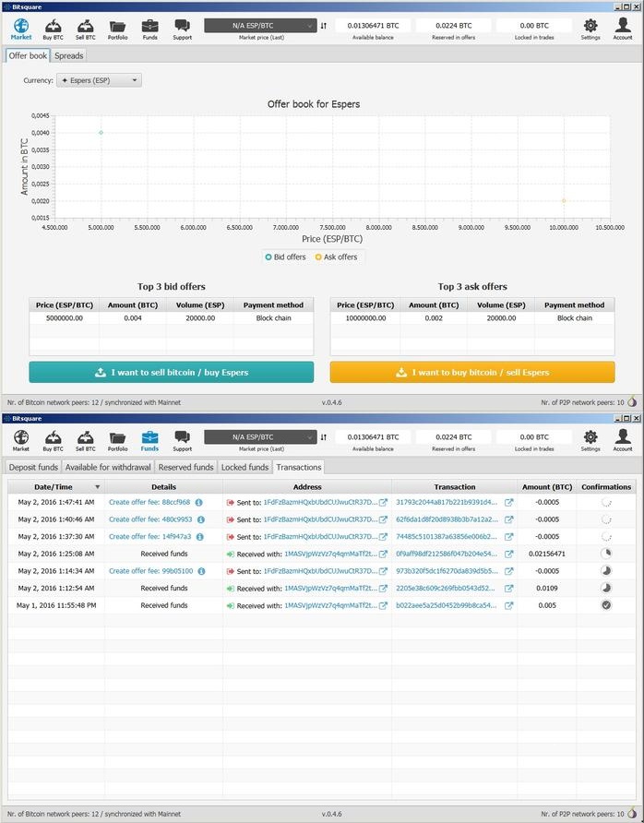Switch to Locked funds tab

point(245,467)
